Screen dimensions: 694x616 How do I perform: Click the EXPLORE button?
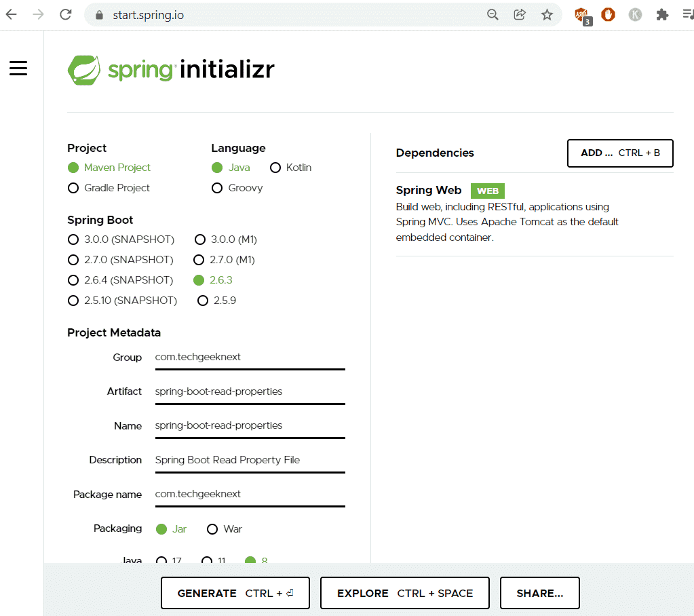(404, 593)
